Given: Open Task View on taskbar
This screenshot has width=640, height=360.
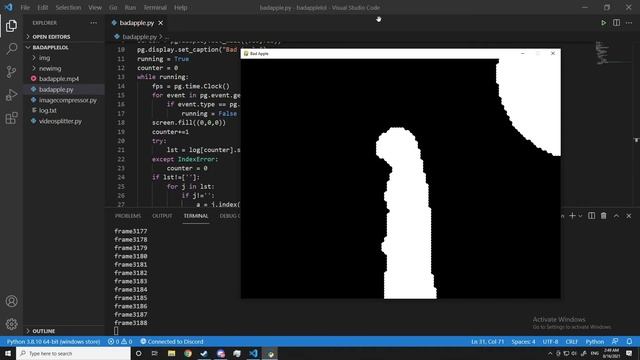Looking at the screenshot, I should click(x=155, y=353).
